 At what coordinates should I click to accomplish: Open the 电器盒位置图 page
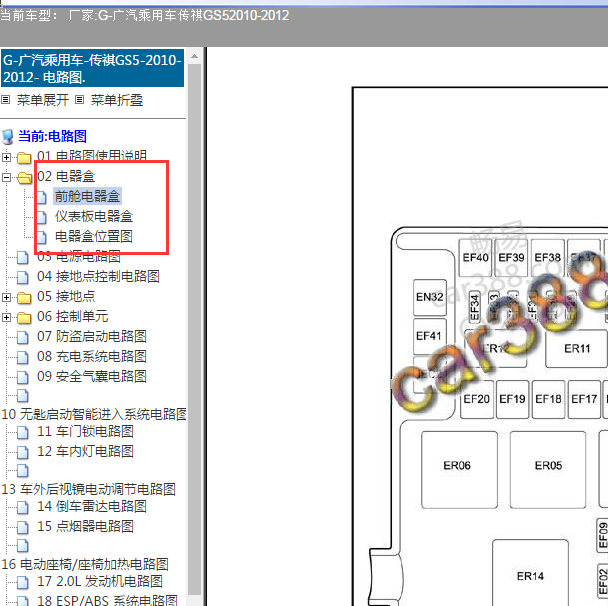(x=94, y=236)
